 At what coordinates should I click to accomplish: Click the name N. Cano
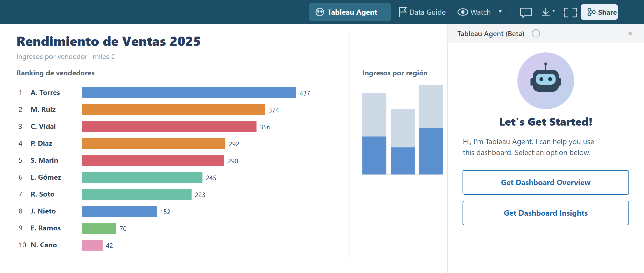pyautogui.click(x=44, y=245)
